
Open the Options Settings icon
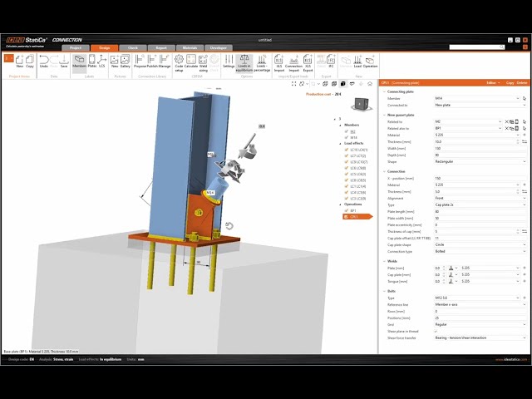click(x=229, y=62)
